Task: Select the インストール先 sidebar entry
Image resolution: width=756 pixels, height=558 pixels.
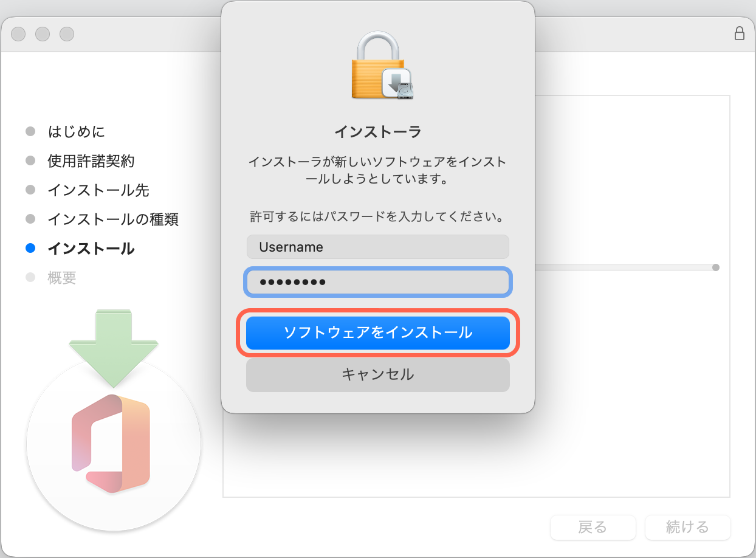Action: pos(97,190)
